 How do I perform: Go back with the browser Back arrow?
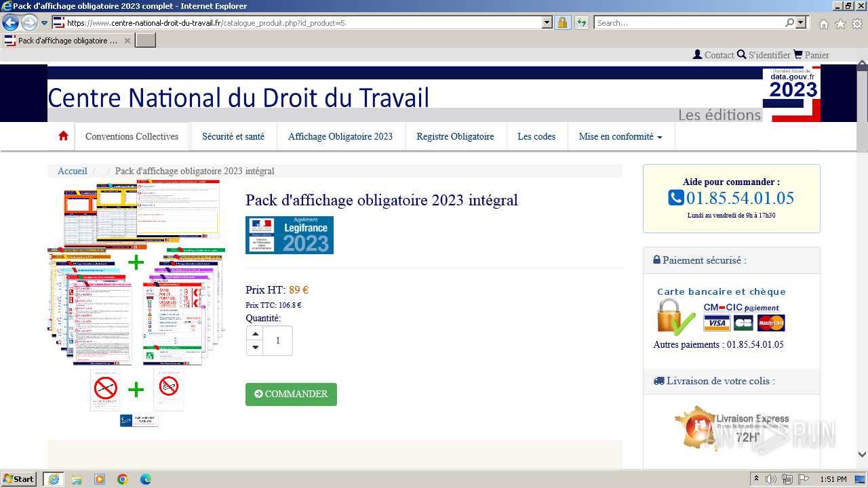pyautogui.click(x=10, y=23)
